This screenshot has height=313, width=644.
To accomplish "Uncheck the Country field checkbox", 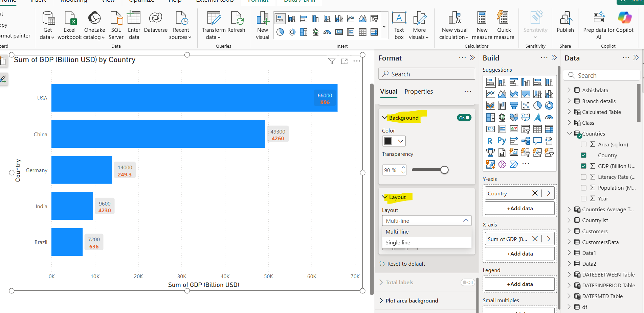I will [x=583, y=155].
